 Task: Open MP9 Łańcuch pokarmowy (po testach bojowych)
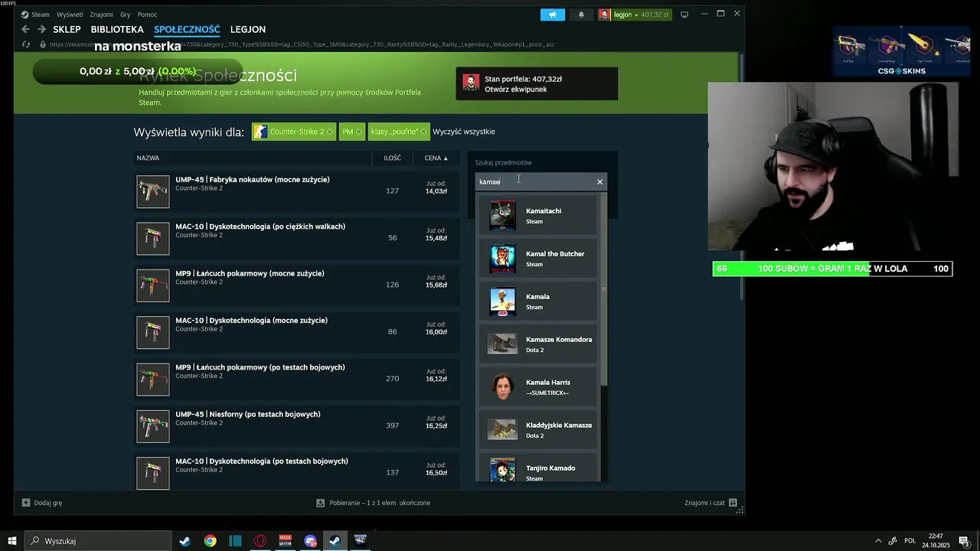[x=298, y=380]
